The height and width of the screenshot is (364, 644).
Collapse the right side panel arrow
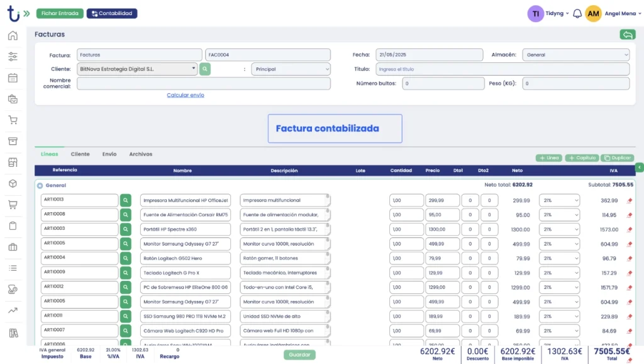tap(639, 168)
